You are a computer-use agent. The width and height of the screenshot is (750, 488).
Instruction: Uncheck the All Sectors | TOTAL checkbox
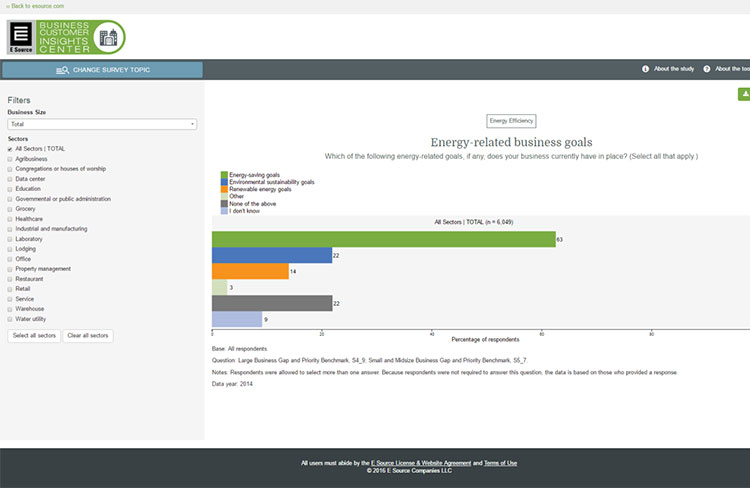(x=10, y=149)
